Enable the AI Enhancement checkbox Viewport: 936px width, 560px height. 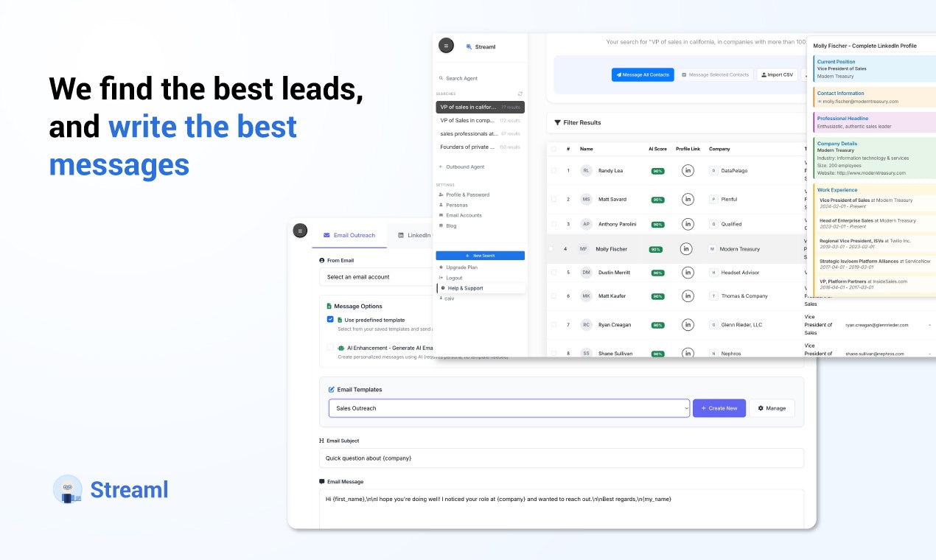(x=330, y=347)
